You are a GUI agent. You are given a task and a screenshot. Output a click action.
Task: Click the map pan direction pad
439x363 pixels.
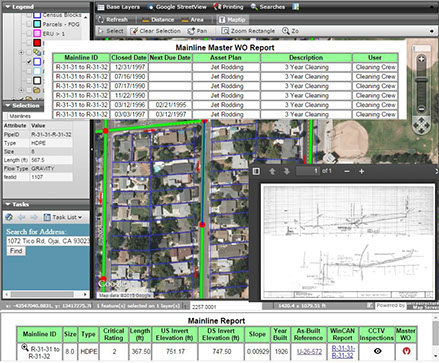(x=421, y=125)
